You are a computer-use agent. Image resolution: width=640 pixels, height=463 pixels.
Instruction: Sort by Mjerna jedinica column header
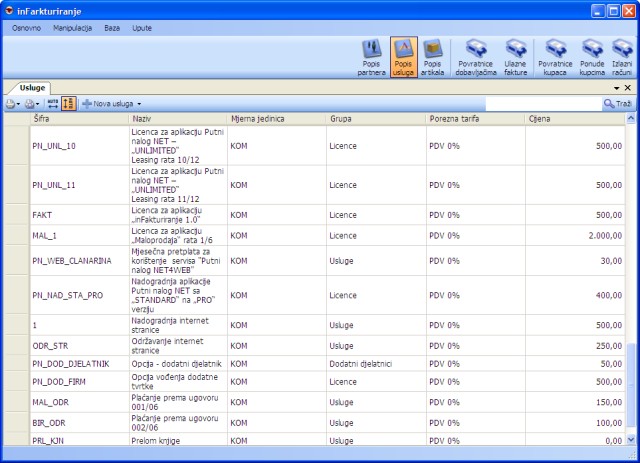276,119
